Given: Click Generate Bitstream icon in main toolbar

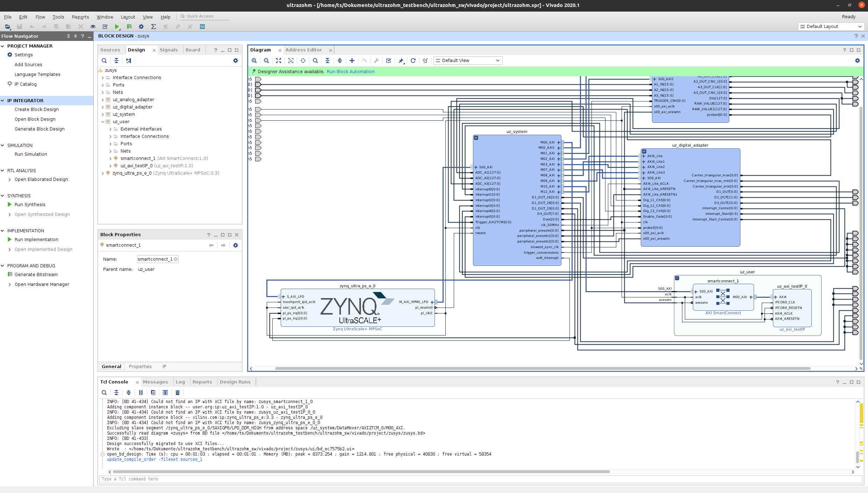Looking at the screenshot, I should (x=129, y=27).
